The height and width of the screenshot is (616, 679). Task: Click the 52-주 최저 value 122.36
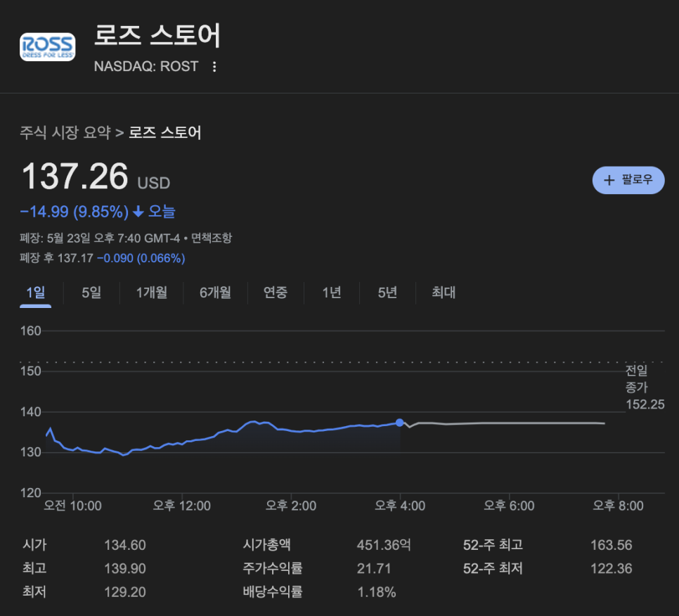(x=612, y=568)
